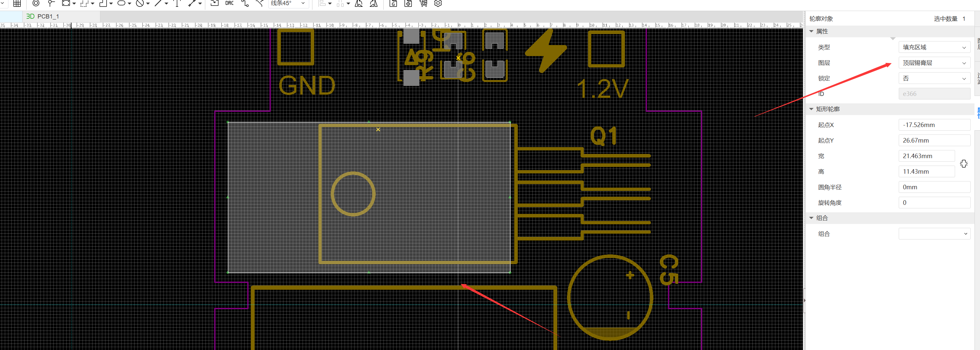Switch to the PCB1_1 3D tab
980x350 pixels.
(43, 17)
